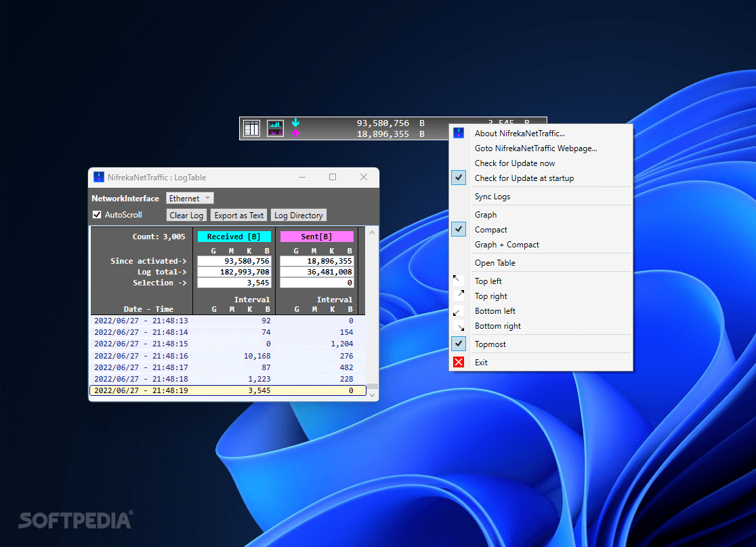The image size is (756, 547).
Task: Choose Open Table in menu
Action: [495, 264]
